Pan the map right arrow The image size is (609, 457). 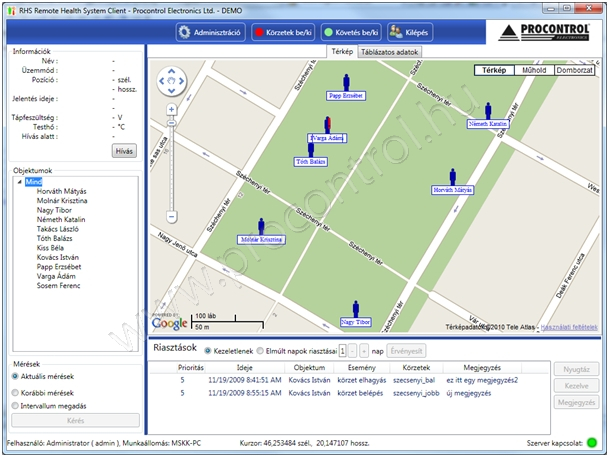pyautogui.click(x=181, y=81)
